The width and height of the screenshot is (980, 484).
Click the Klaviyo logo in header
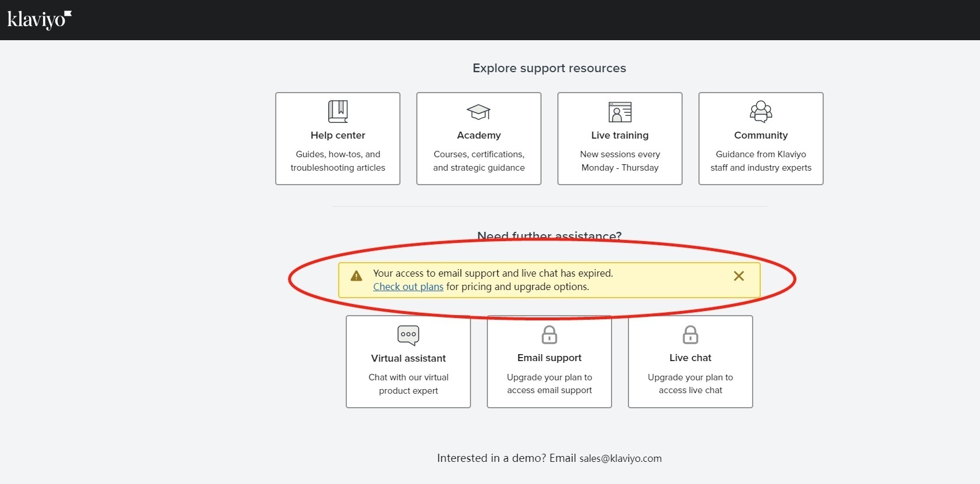click(x=39, y=19)
